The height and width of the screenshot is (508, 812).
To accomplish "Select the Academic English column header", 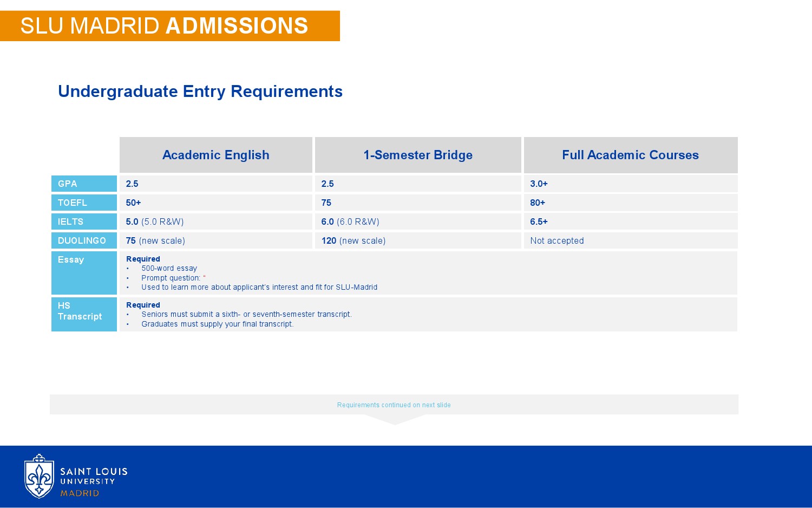I will (x=216, y=155).
